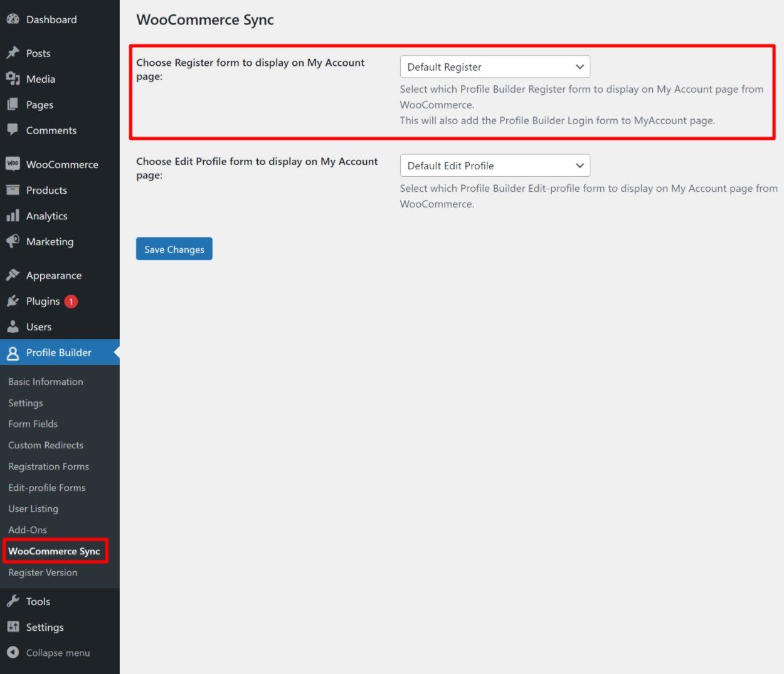Click the Edit-profile form description text

click(589, 196)
